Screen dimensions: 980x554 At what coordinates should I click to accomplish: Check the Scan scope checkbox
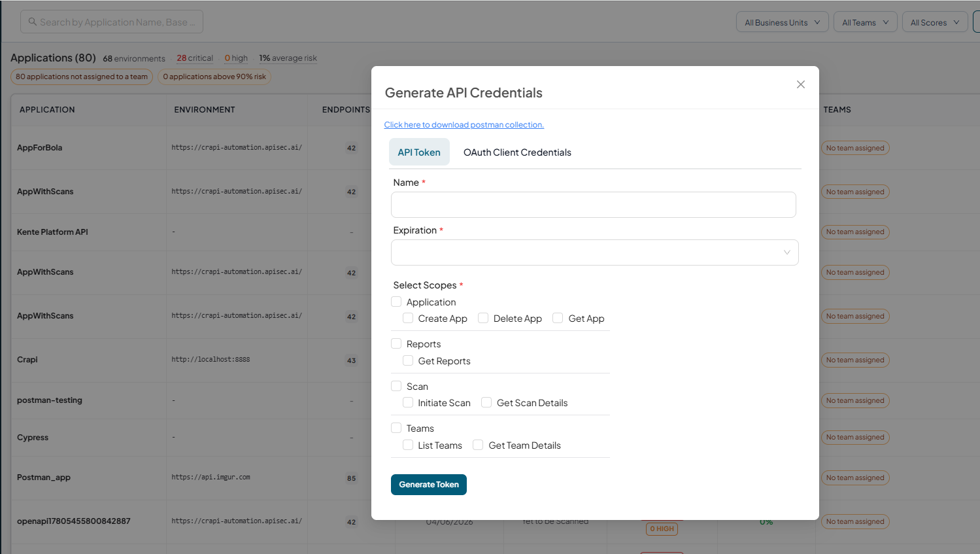pos(396,386)
